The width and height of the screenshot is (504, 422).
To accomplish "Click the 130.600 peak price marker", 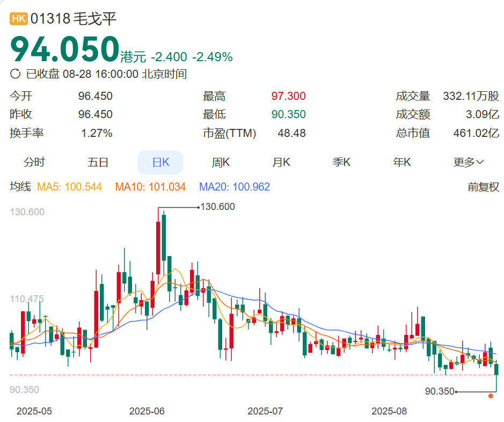I will 217,207.
